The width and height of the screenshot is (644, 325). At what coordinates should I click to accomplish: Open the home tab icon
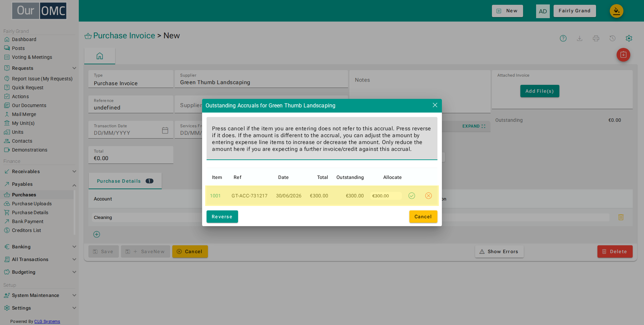point(100,56)
